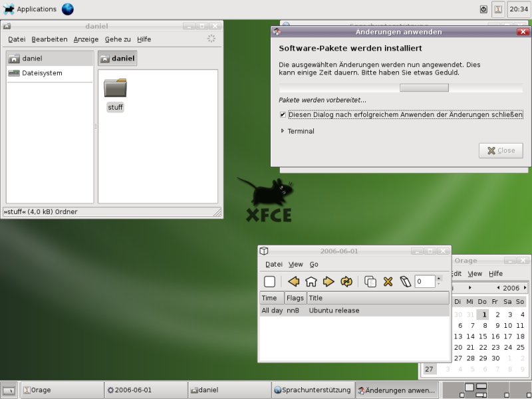Open the Go menu in appointment window
This screenshot has height=399, width=532.
(x=314, y=264)
